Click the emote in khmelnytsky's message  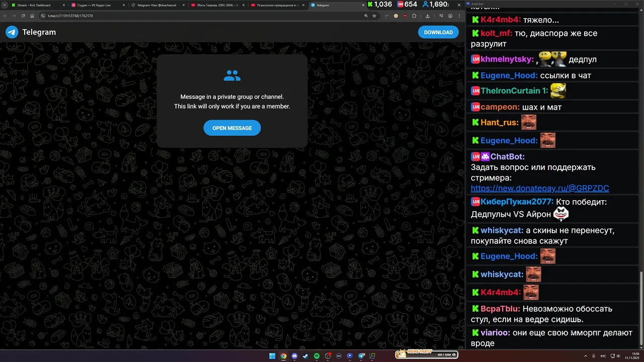pyautogui.click(x=551, y=59)
